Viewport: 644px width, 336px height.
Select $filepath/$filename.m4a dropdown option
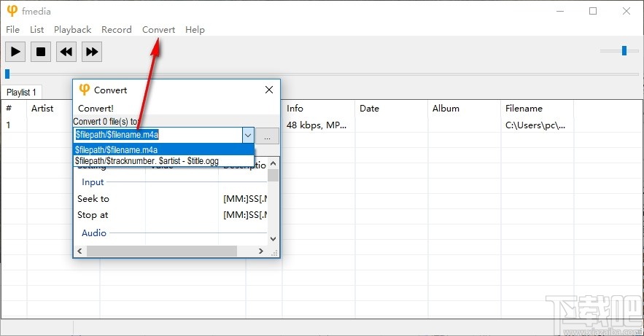(164, 149)
